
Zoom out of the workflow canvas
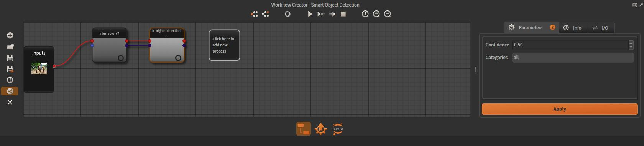(388, 14)
